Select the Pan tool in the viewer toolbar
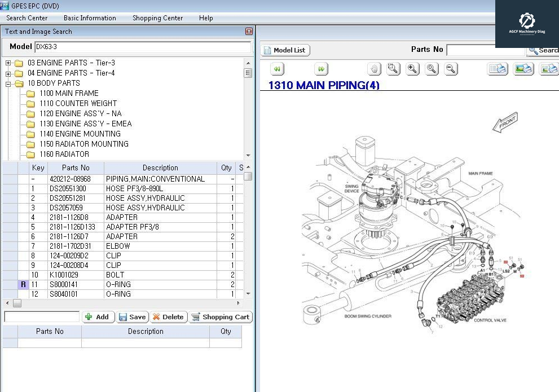The image size is (559, 392). coord(374,69)
